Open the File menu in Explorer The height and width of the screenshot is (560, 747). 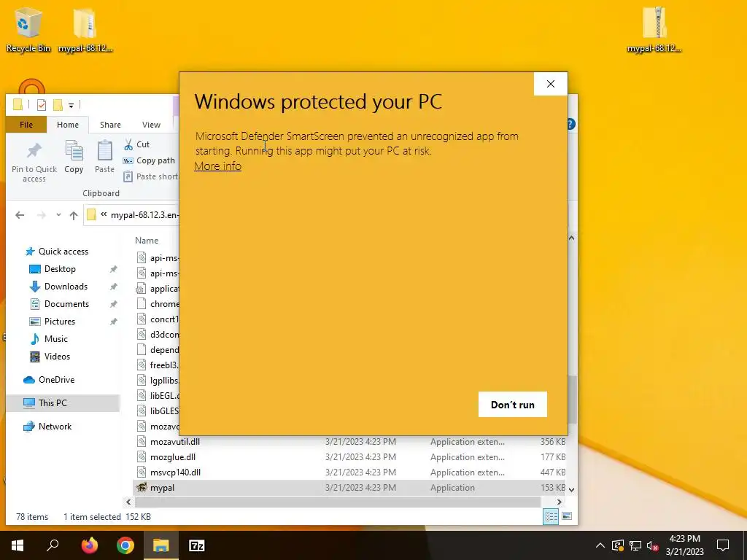coord(26,125)
